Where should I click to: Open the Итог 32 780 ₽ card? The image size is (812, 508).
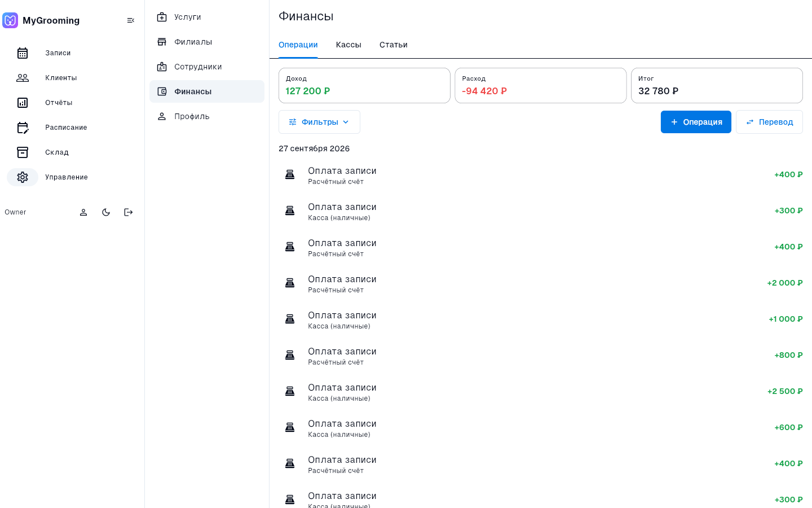(717, 86)
